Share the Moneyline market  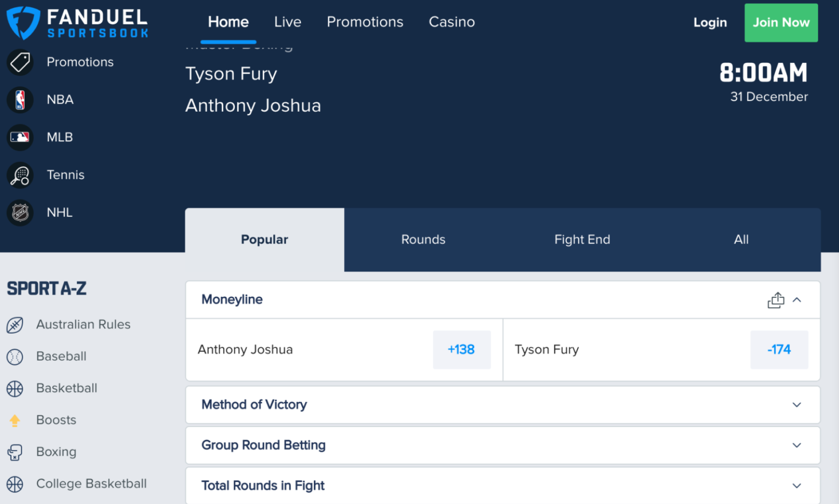[776, 300]
